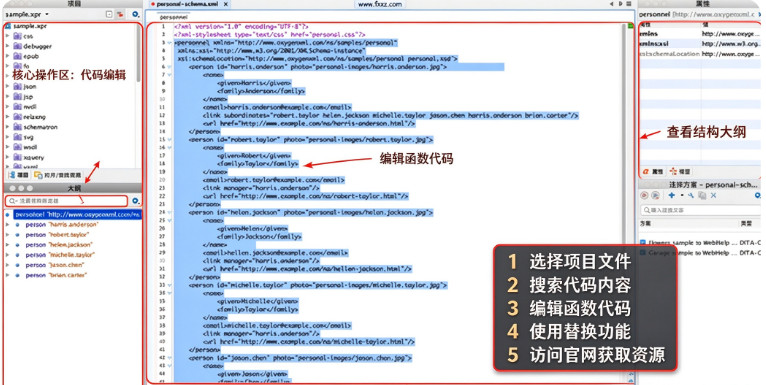Open the outline panel settings gear
Viewport: 766px width, 385px height.
tap(135, 201)
